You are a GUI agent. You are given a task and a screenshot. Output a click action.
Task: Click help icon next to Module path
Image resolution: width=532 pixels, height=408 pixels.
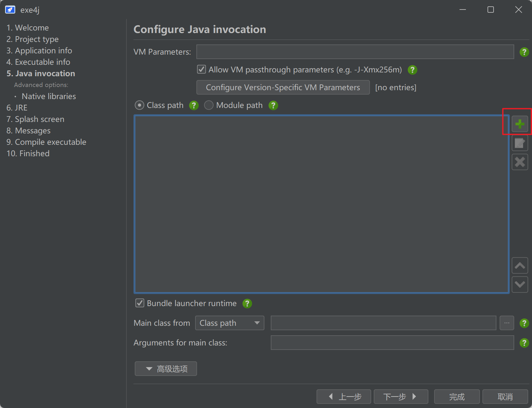point(273,105)
